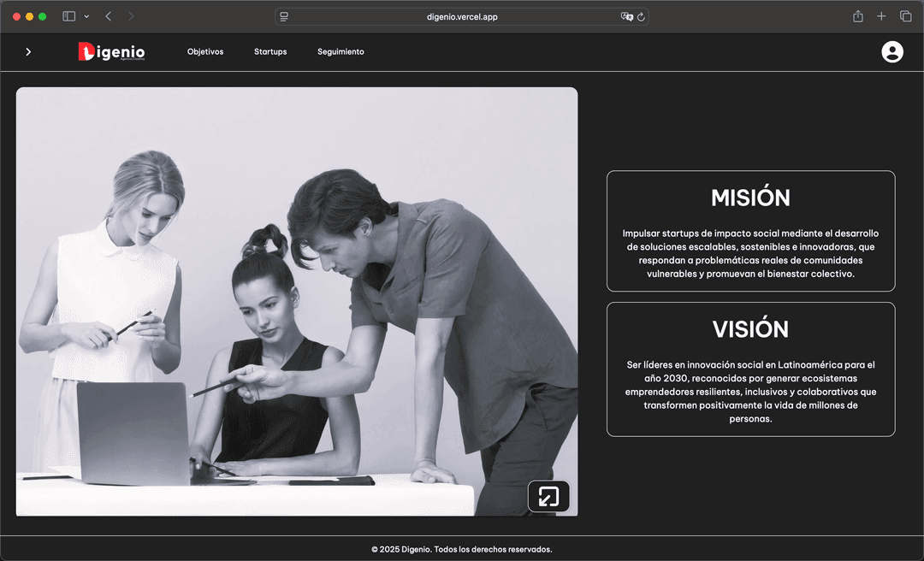The width and height of the screenshot is (924, 561).
Task: Click the digenio.vercel.app address field
Action: tap(462, 16)
